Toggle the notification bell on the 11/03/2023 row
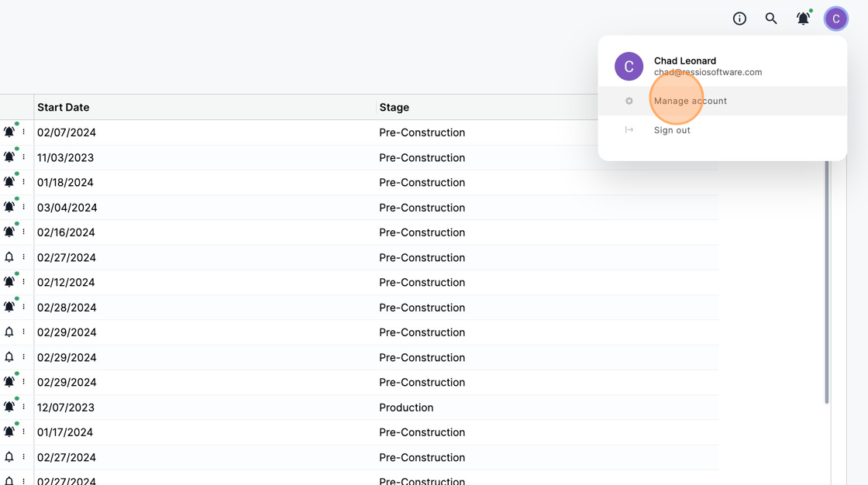The image size is (868, 485). [x=9, y=157]
